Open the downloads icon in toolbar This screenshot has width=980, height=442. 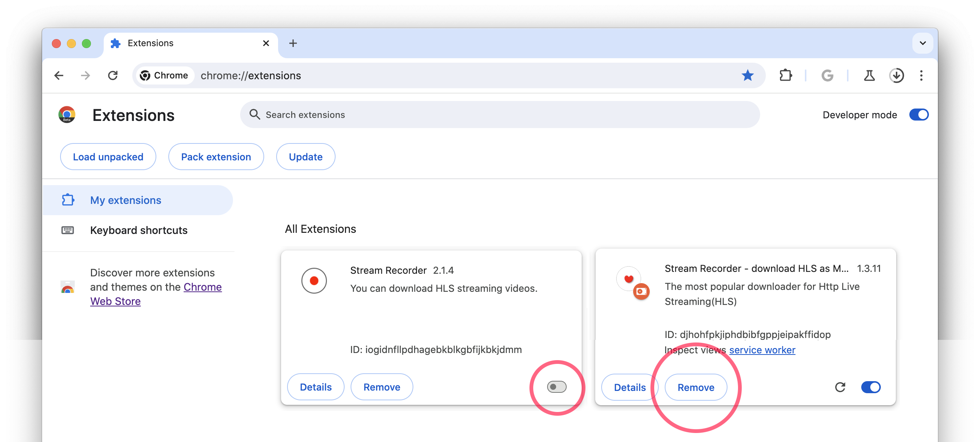tap(896, 75)
